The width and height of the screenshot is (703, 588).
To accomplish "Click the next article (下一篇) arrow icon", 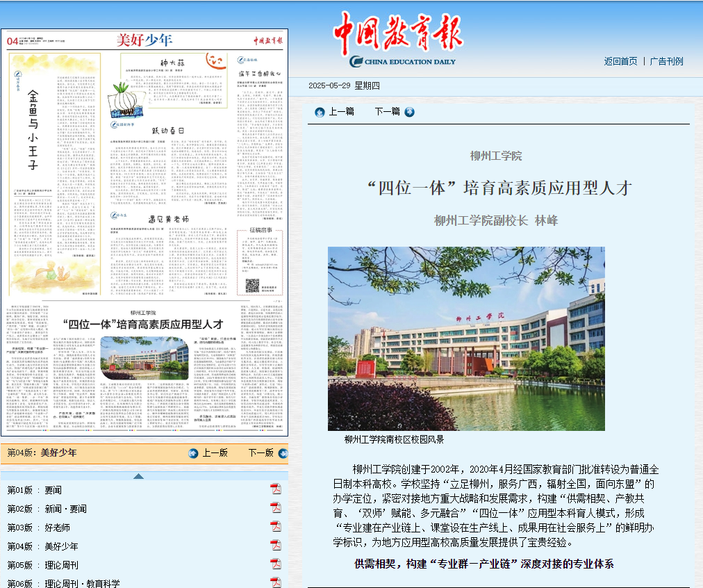I will click(x=410, y=112).
